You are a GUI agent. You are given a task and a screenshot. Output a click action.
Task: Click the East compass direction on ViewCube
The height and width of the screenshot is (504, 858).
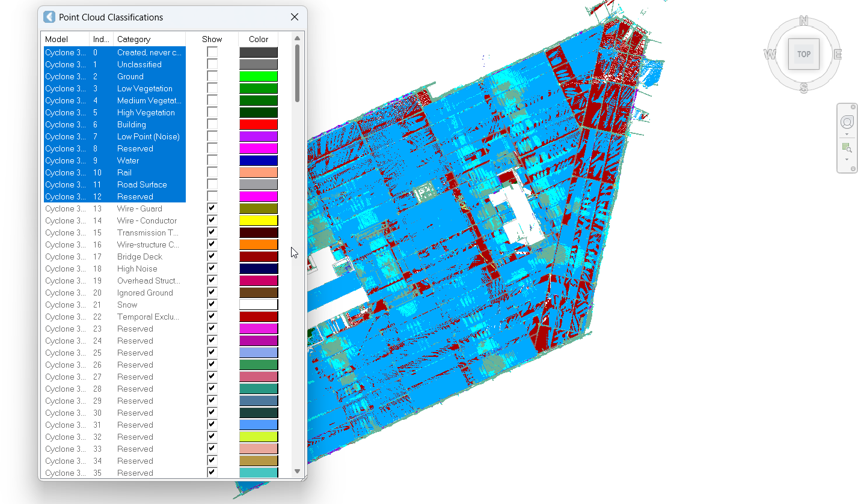[837, 55]
